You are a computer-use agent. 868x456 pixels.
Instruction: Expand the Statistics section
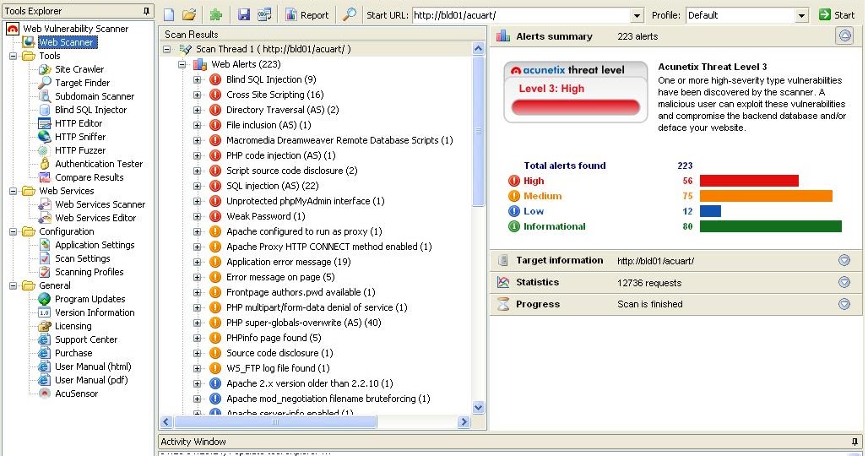(844, 282)
